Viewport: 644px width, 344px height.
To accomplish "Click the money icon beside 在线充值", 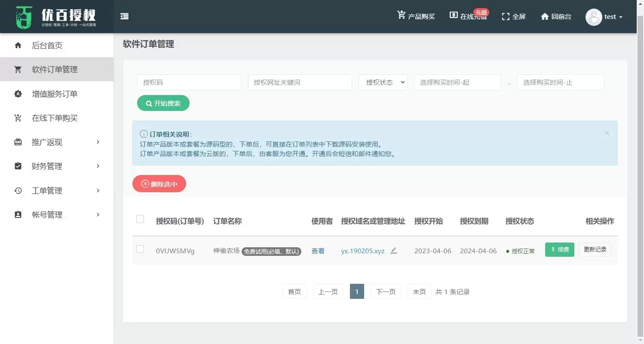I will 453,15.
